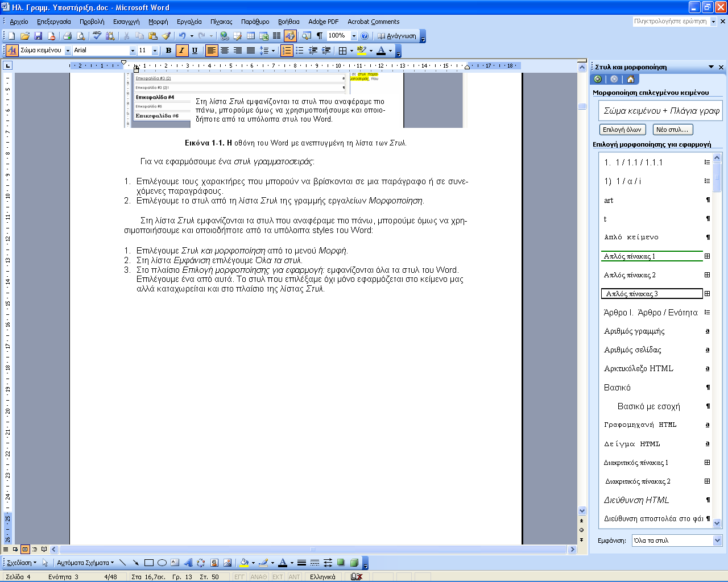Open Word Help with the question mark icon
728x582 pixels.
click(x=365, y=36)
